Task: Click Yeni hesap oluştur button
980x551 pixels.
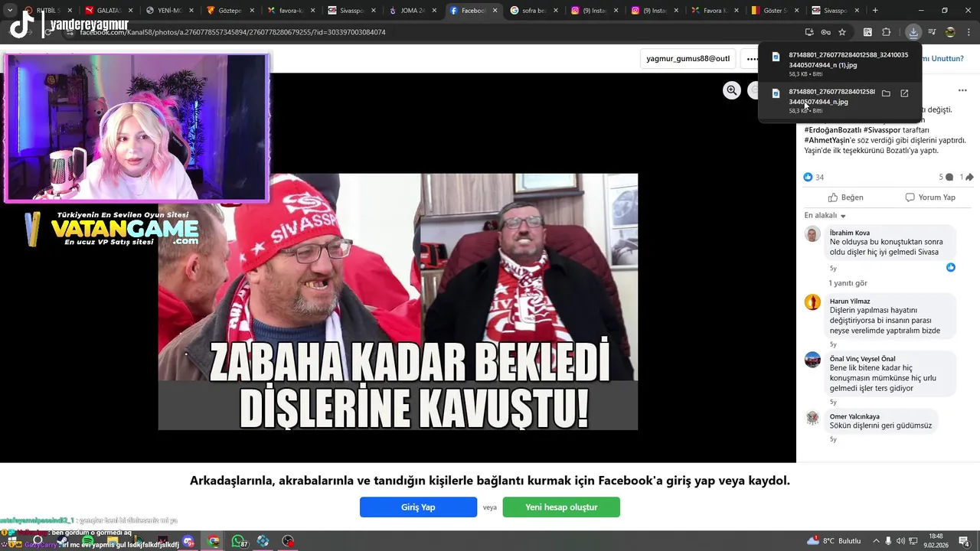Action: click(x=561, y=507)
